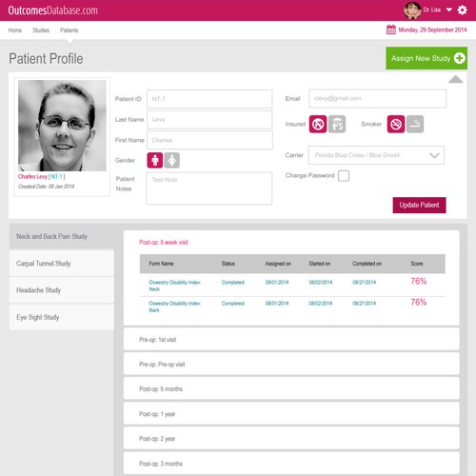
Task: Click the OutcomesDatabase.com logo
Action: coord(53,10)
